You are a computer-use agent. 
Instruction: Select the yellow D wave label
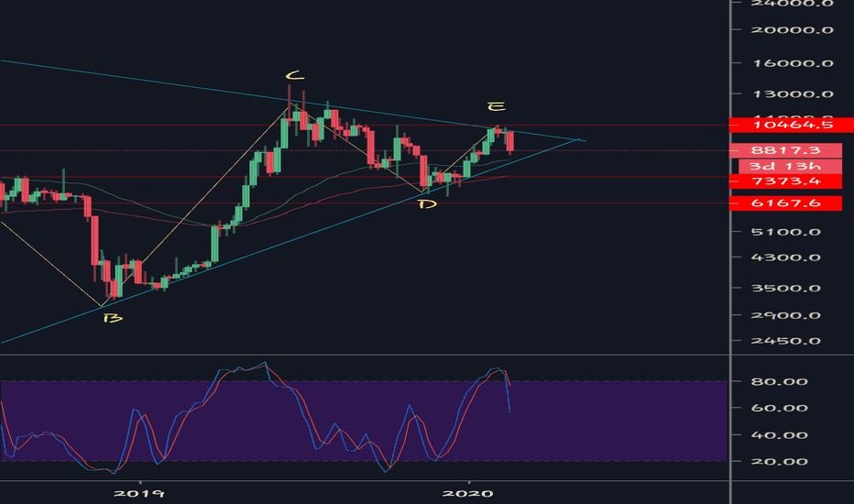coord(428,204)
